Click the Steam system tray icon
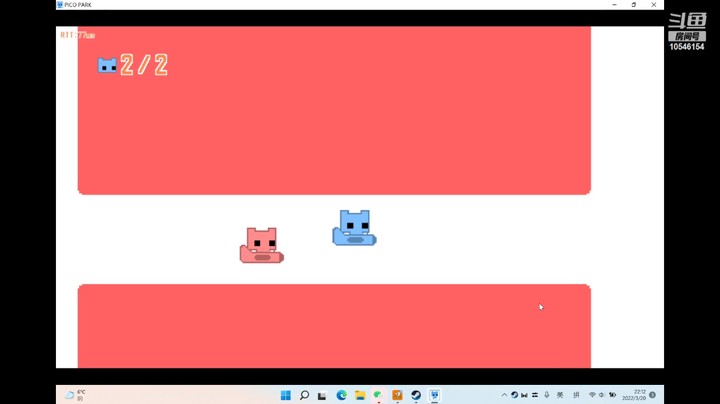 point(514,395)
